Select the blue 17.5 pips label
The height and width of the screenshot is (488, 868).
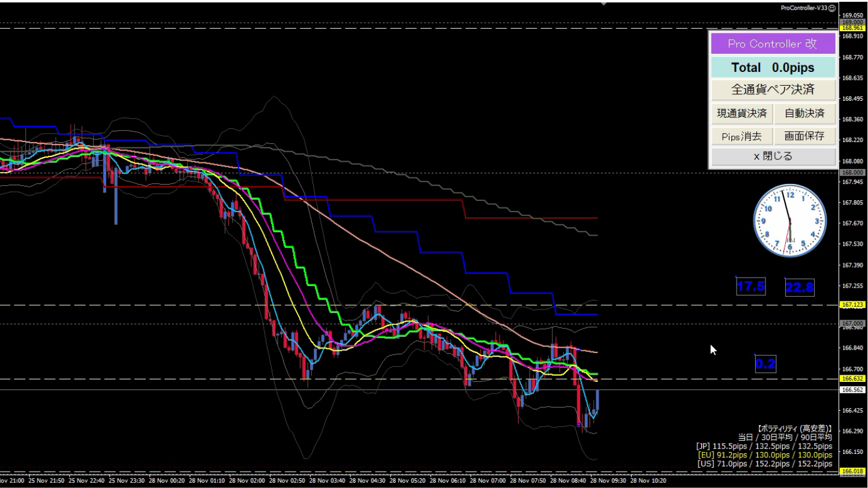coord(751,287)
